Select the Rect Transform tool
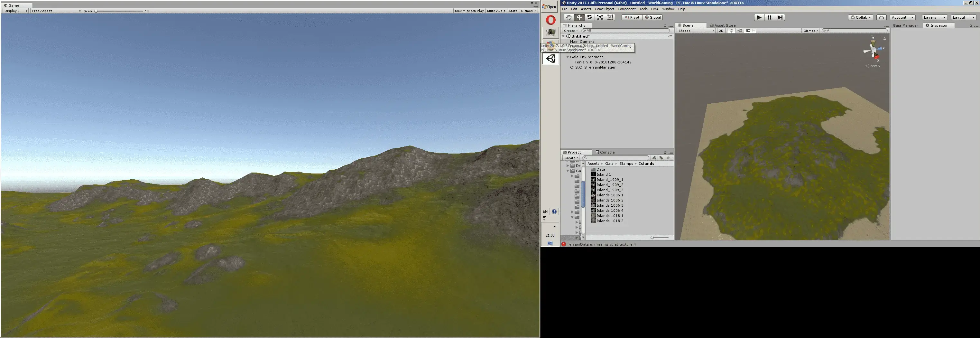 pos(610,17)
